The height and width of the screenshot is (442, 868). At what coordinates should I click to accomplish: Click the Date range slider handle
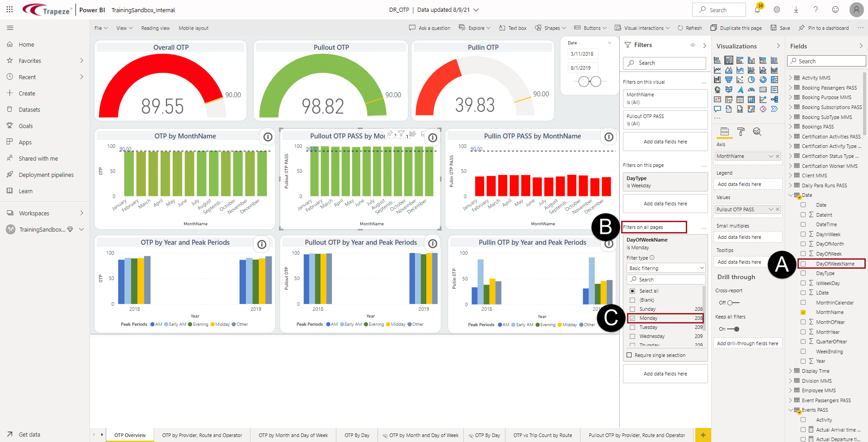[x=584, y=81]
